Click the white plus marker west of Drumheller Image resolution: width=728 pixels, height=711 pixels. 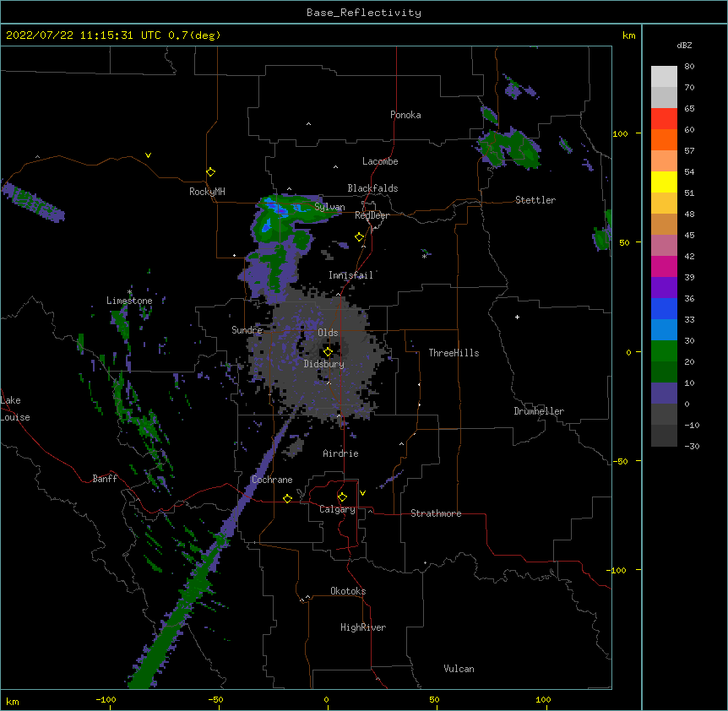(517, 317)
